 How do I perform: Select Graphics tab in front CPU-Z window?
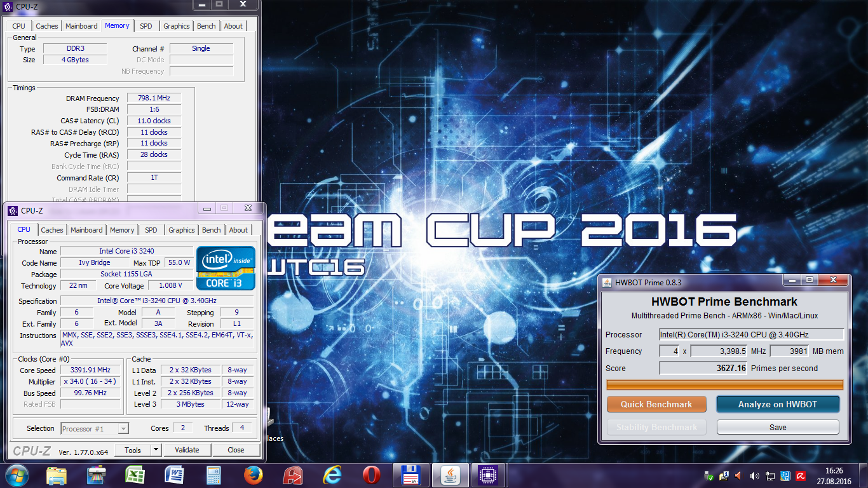(182, 230)
